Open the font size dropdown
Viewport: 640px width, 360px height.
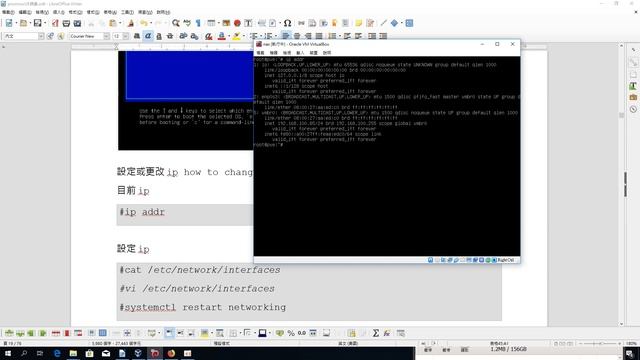point(126,36)
